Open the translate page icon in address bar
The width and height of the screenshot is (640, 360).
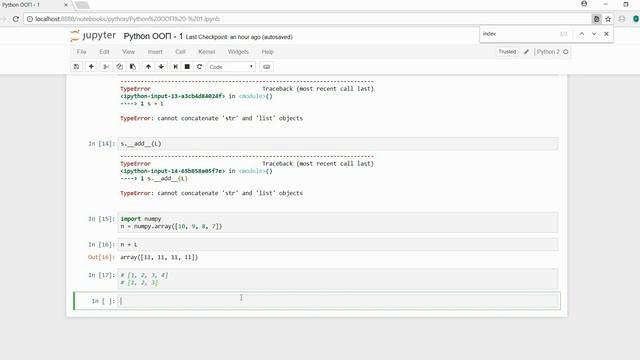coord(596,19)
